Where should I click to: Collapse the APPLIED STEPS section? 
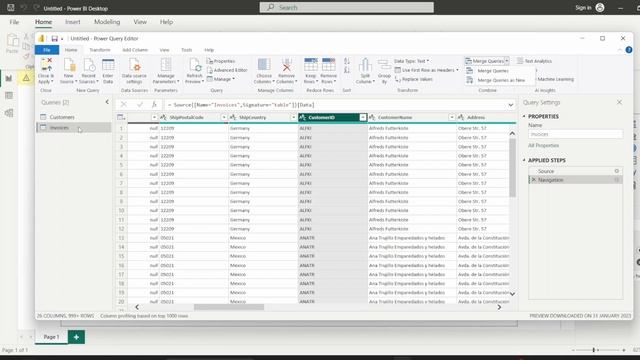click(x=524, y=160)
